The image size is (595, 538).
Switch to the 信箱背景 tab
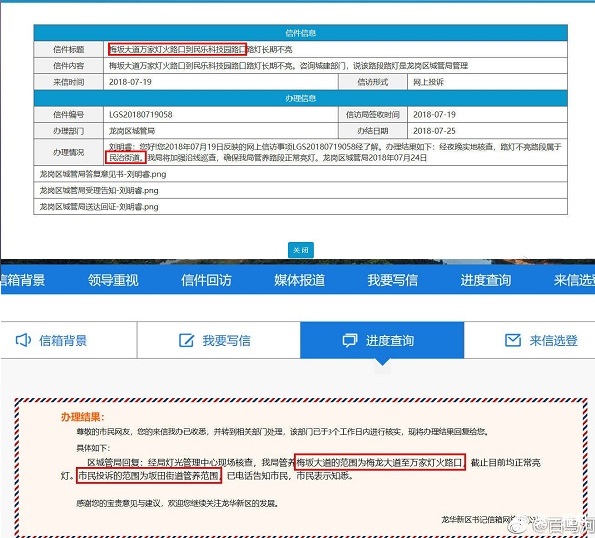69,340
